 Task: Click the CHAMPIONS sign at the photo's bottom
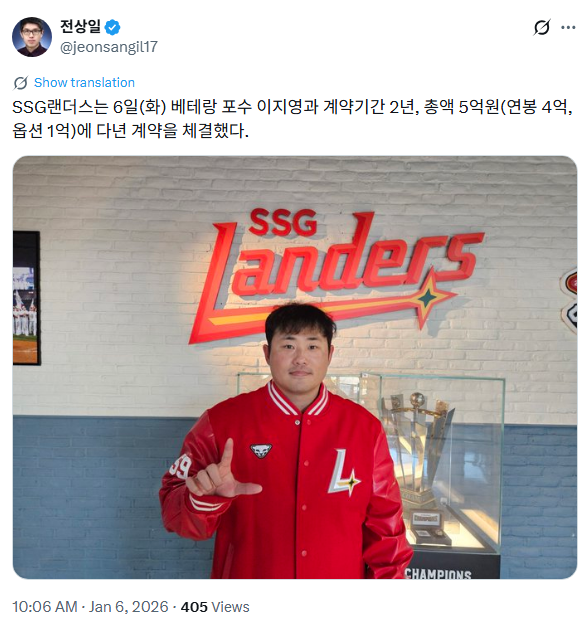pyautogui.click(x=438, y=574)
